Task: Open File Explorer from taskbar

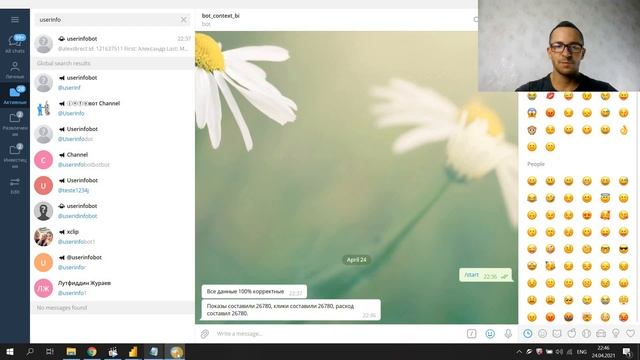Action: pyautogui.click(x=71, y=351)
